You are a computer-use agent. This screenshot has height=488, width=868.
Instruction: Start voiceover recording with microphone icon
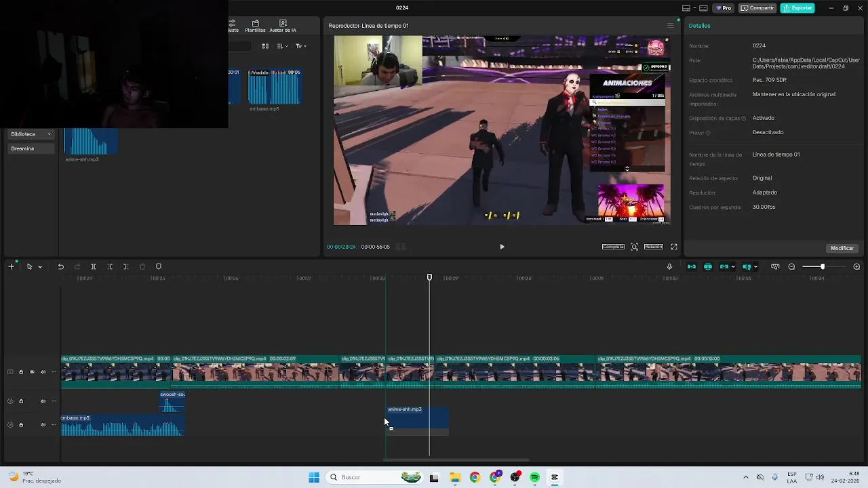(x=669, y=266)
